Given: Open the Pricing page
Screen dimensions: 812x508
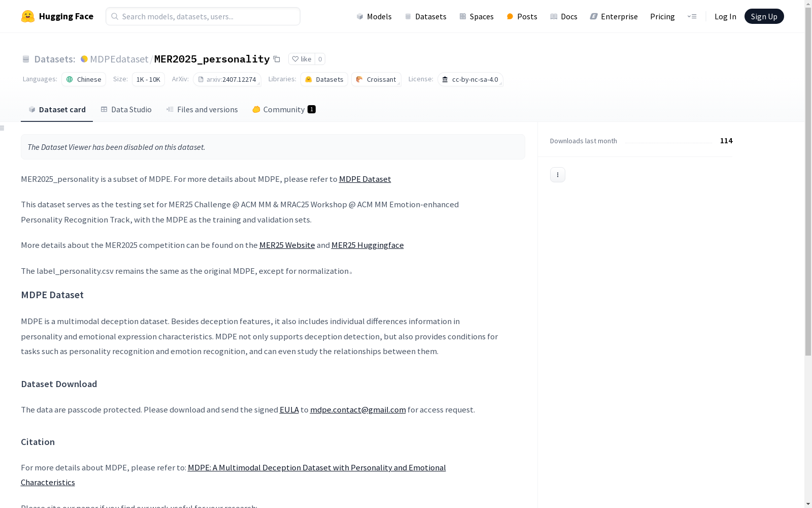Looking at the screenshot, I should pyautogui.click(x=662, y=16).
